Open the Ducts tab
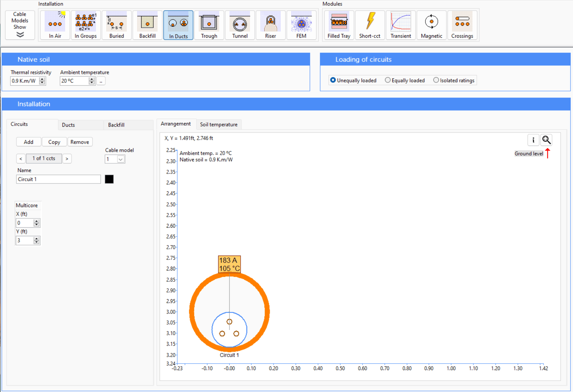Screen dimensions: 573x392 tap(68, 125)
